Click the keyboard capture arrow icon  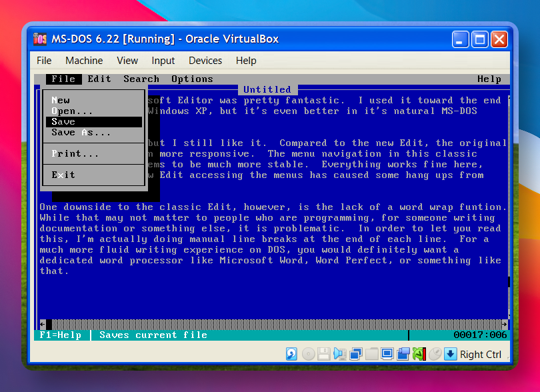pos(450,354)
